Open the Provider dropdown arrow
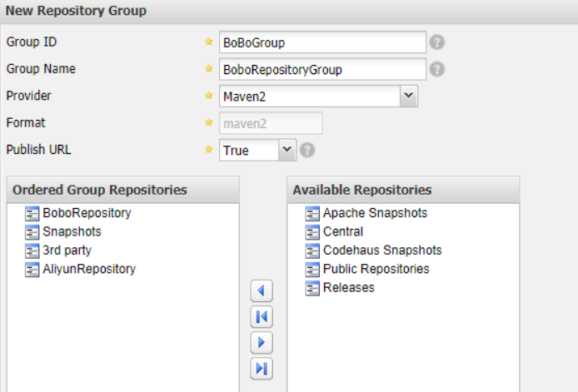The height and width of the screenshot is (392, 578). point(408,96)
